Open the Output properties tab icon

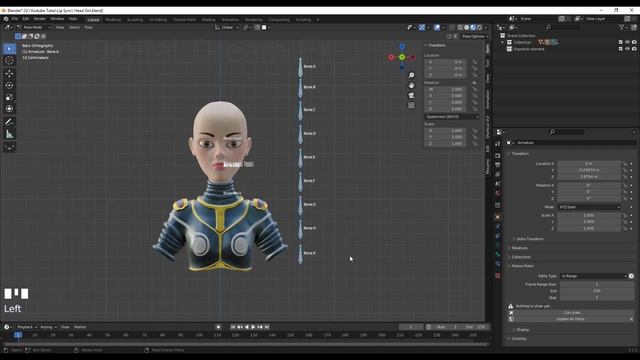point(498,165)
